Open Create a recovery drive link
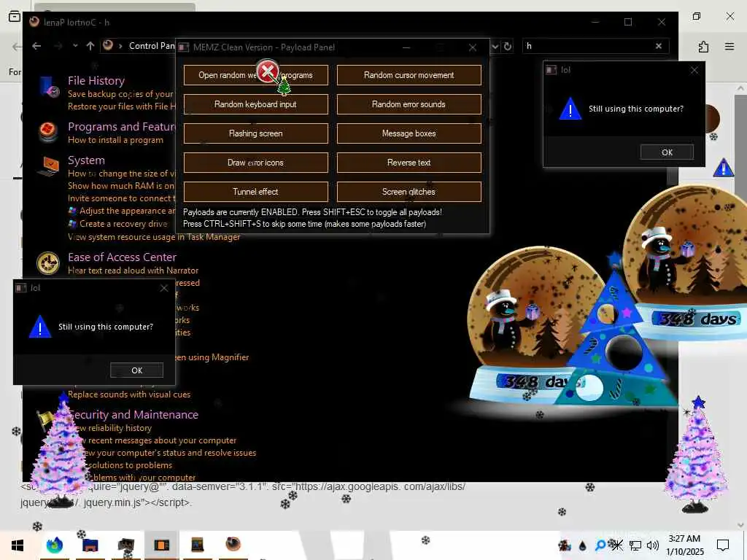747x560 pixels. pos(123,224)
